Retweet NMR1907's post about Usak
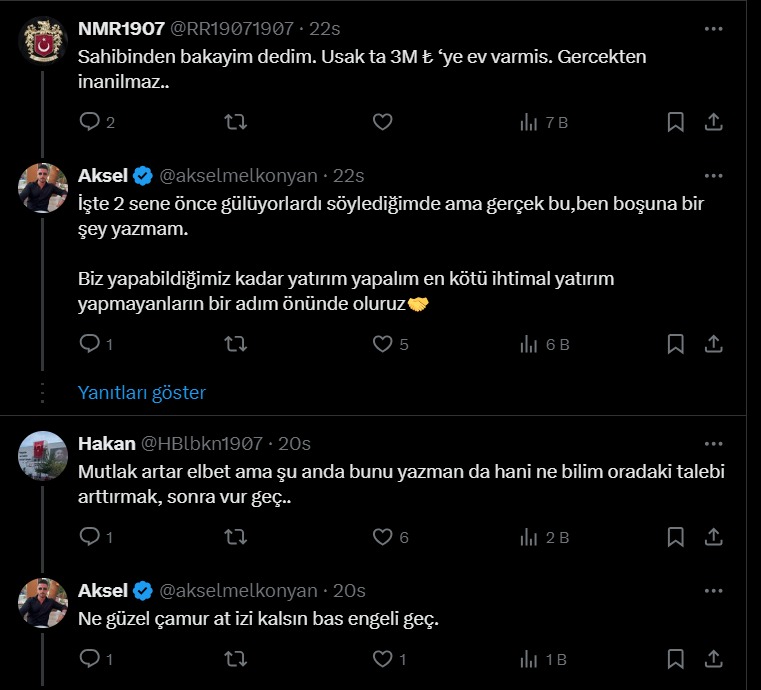The height and width of the screenshot is (690, 761). (235, 122)
